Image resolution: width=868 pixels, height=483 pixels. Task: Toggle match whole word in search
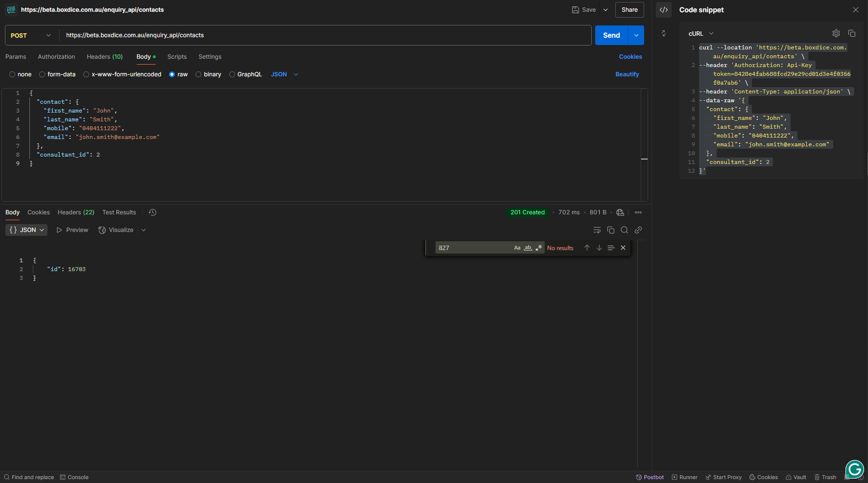[x=528, y=248]
